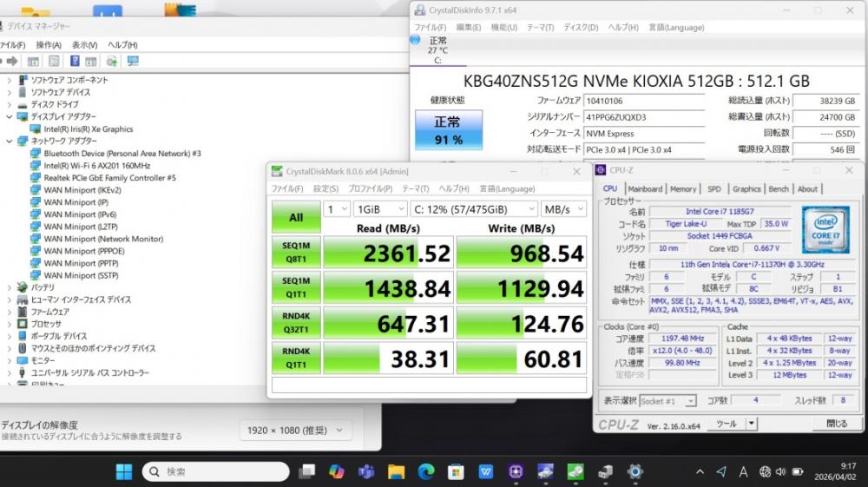
Task: Collapse the ネットワーク アダプター tree node
Action: click(10, 141)
